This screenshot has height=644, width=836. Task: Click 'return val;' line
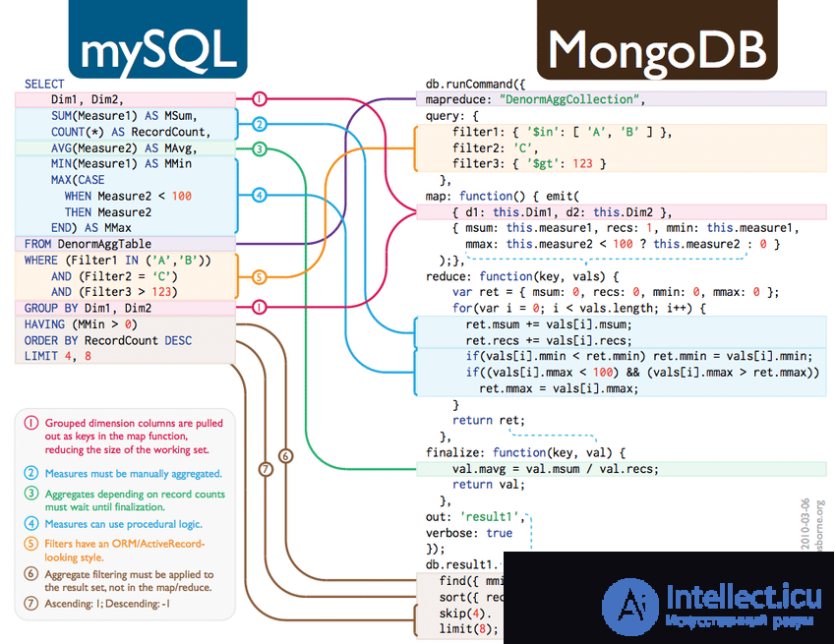coord(489,484)
